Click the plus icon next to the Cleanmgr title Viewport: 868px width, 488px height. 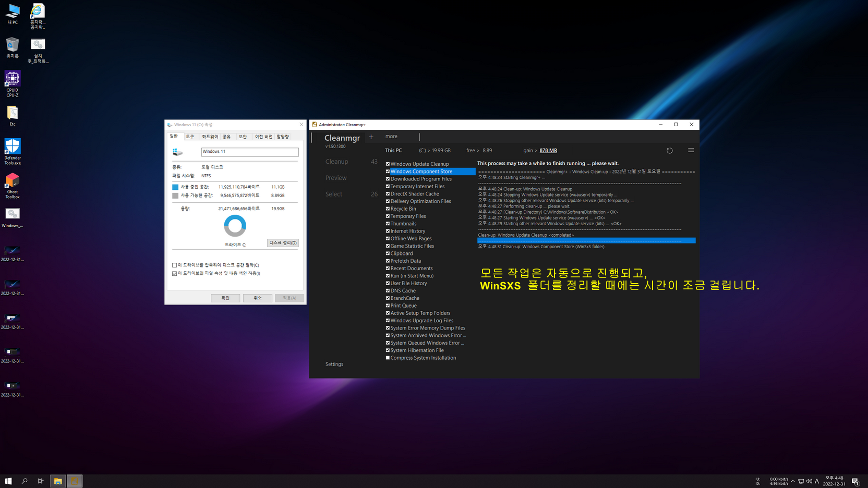[x=371, y=137]
